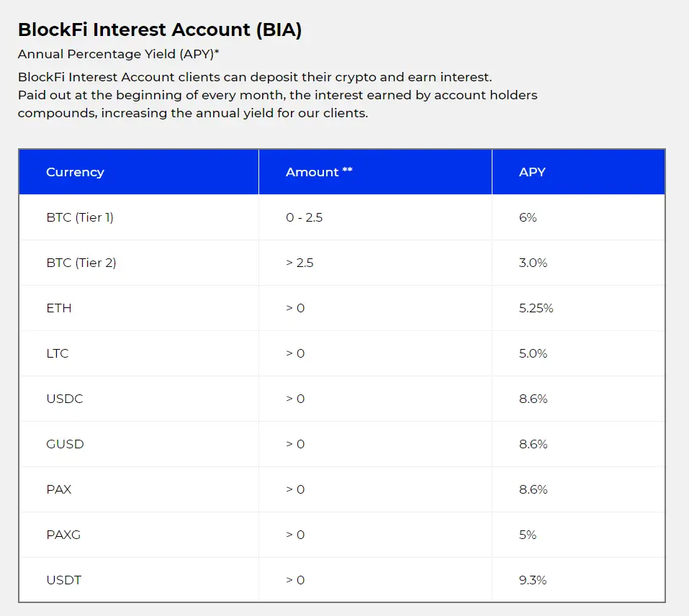Click the BlockFi Interest Account (BIA) heading
This screenshot has width=689, height=616.
(x=160, y=30)
